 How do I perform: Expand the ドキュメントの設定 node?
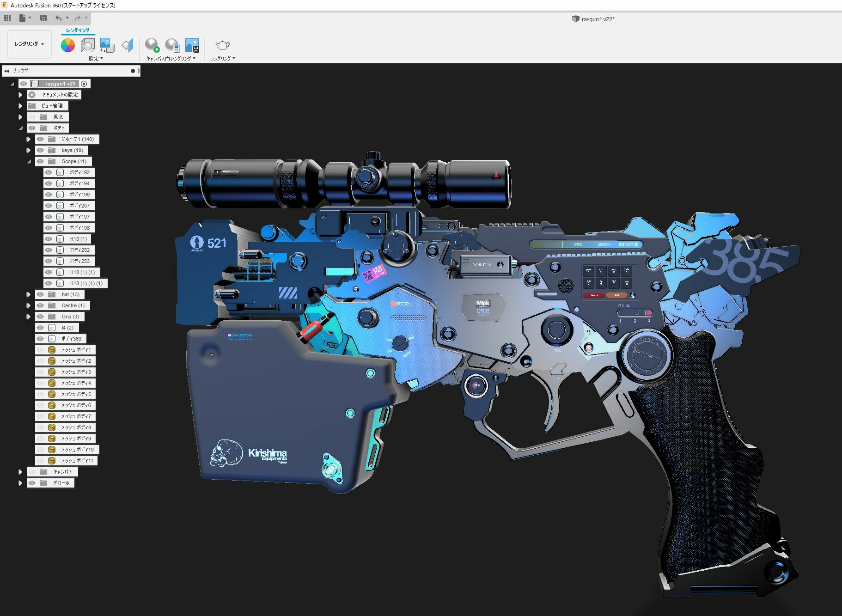20,95
